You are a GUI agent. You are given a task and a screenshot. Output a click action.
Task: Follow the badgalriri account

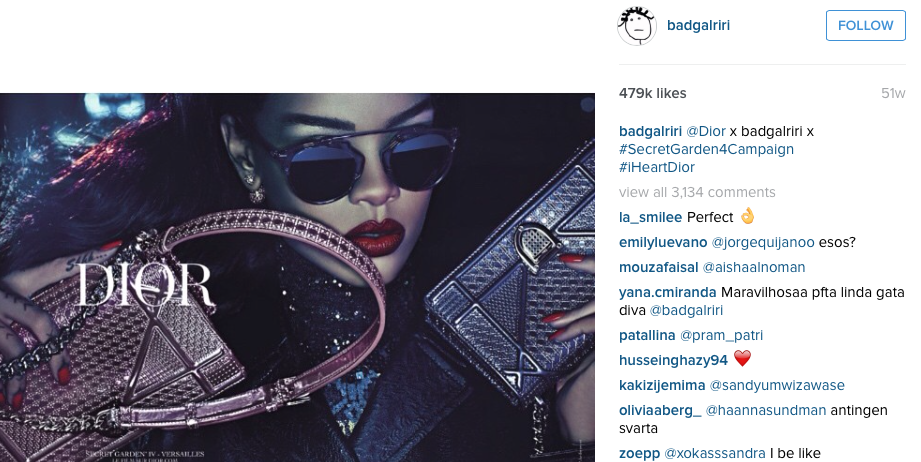(x=866, y=25)
